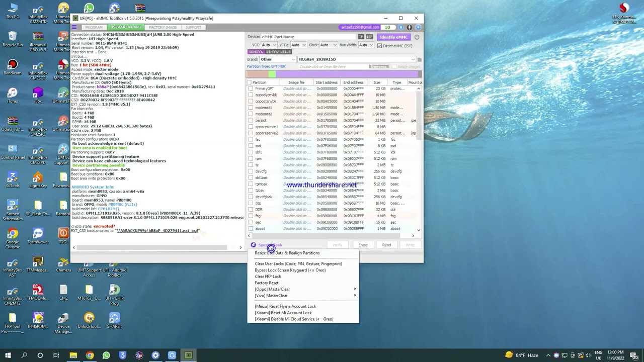Open SigmaKey desktop shortcut
This screenshot has width=644, height=362.
point(38,180)
